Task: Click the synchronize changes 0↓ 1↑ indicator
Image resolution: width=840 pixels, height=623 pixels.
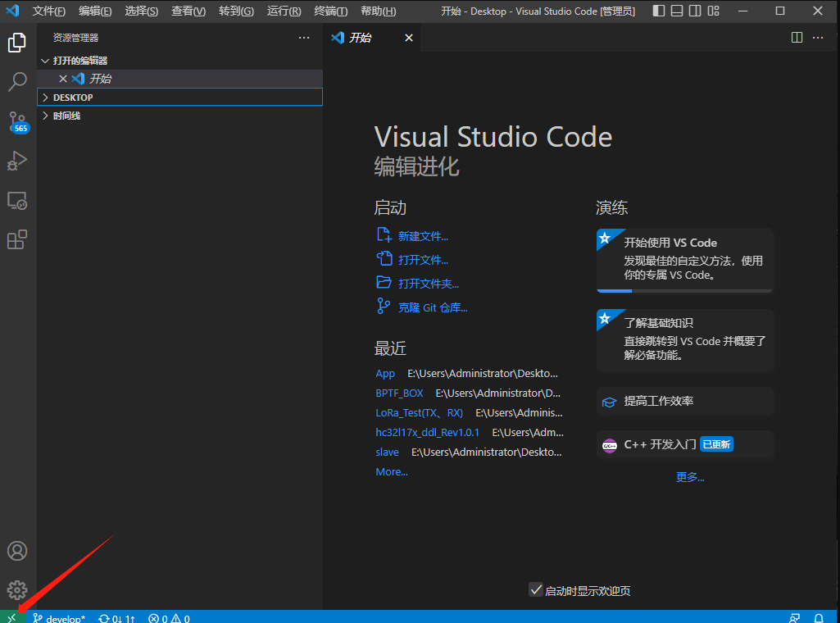Action: point(117,618)
